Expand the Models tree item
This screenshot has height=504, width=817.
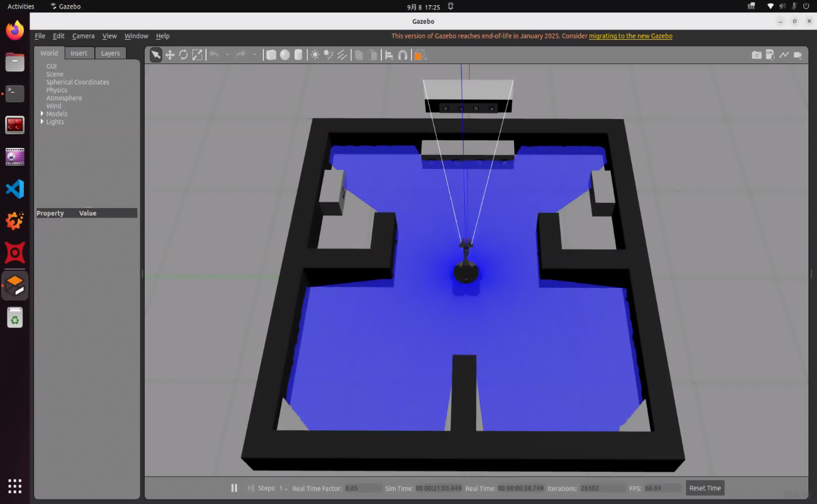42,114
